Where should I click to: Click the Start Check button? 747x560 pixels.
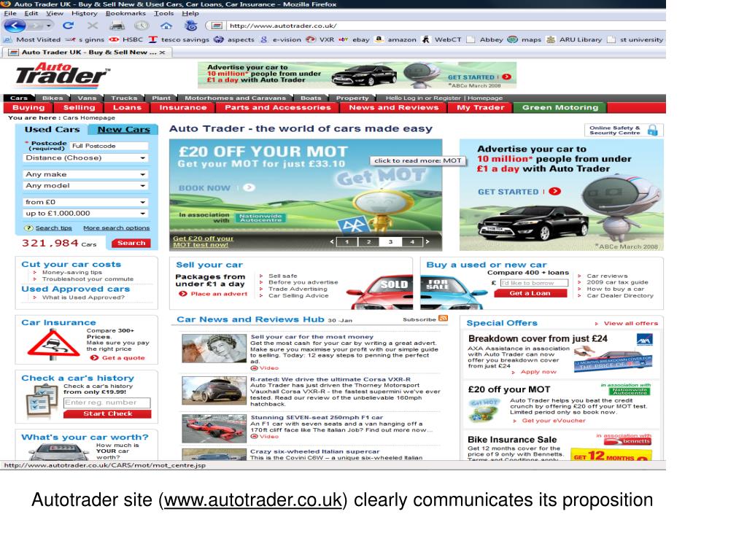pos(108,414)
